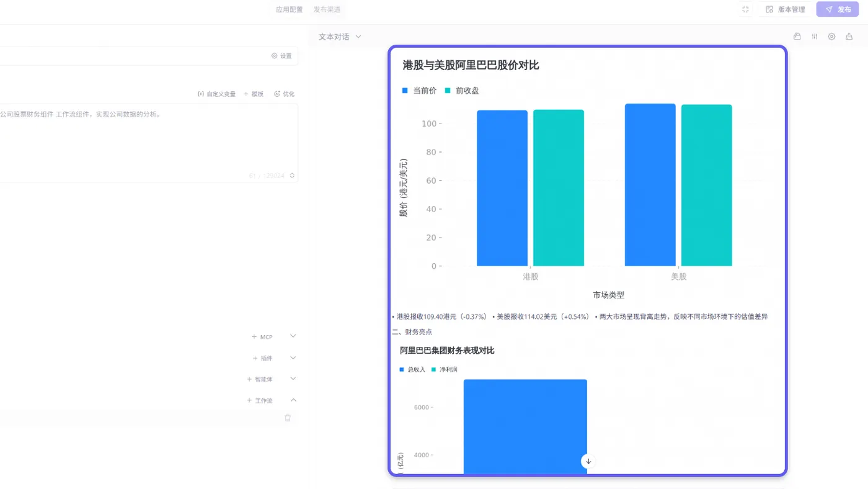Click the 市场类型 axis title

(x=608, y=295)
